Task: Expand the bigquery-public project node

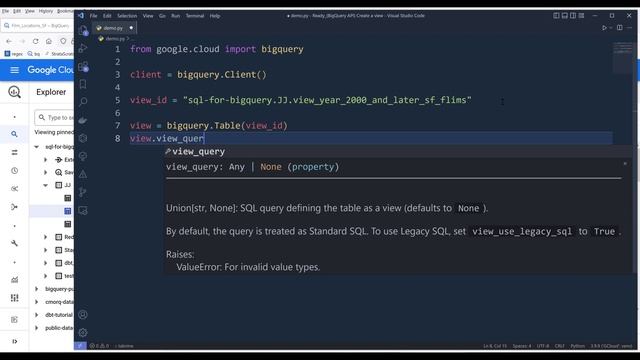Action: (x=36, y=289)
